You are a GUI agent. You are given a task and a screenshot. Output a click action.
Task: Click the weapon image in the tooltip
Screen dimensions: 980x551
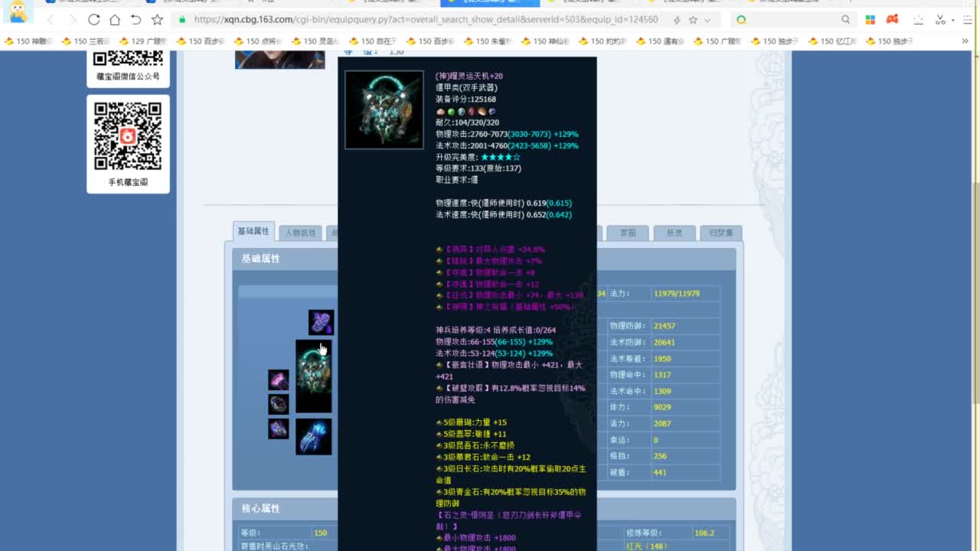[384, 110]
